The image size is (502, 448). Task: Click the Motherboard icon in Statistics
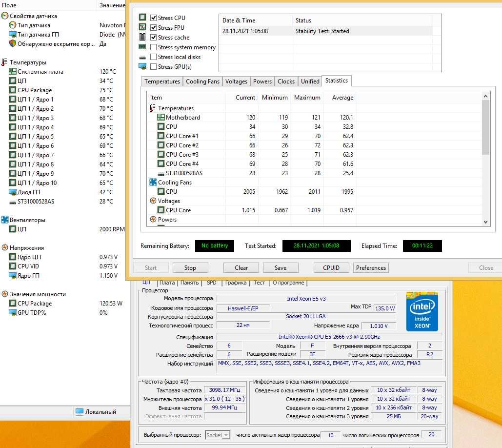(161, 117)
